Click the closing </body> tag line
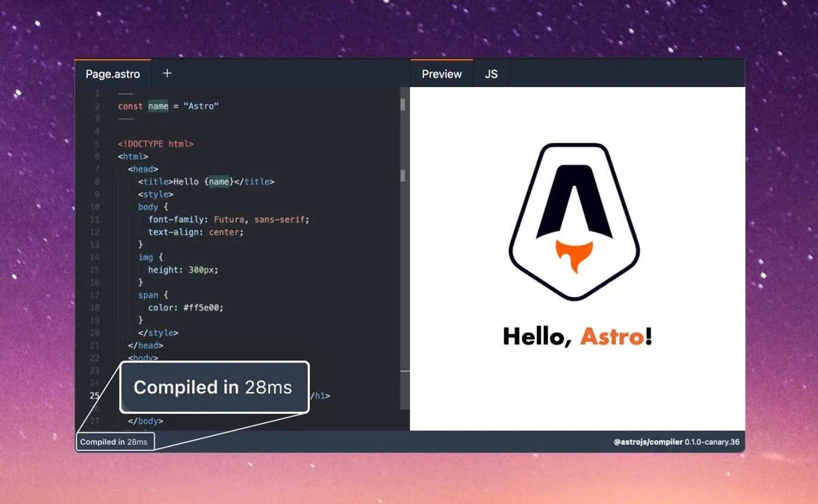 point(146,421)
